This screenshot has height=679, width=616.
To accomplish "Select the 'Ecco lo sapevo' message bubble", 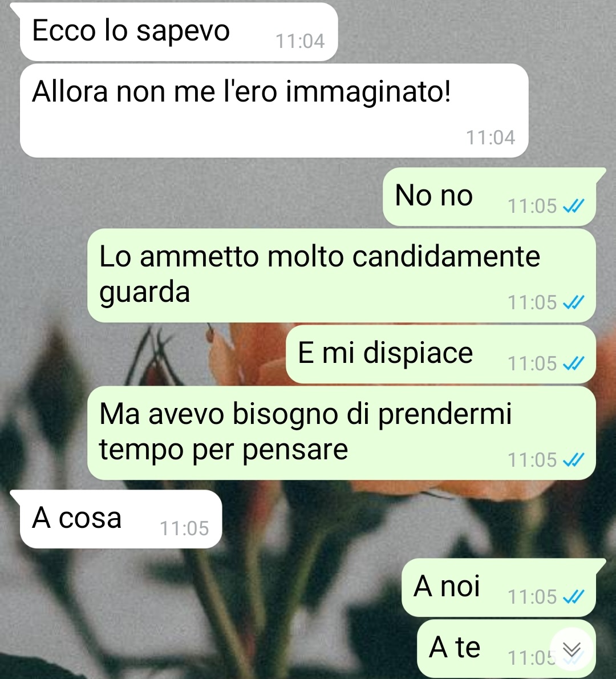I will (x=179, y=31).
